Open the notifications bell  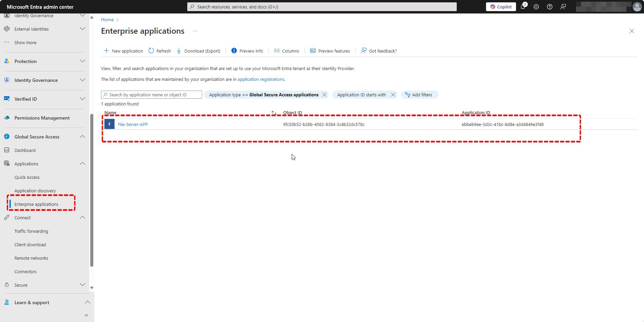click(x=523, y=7)
